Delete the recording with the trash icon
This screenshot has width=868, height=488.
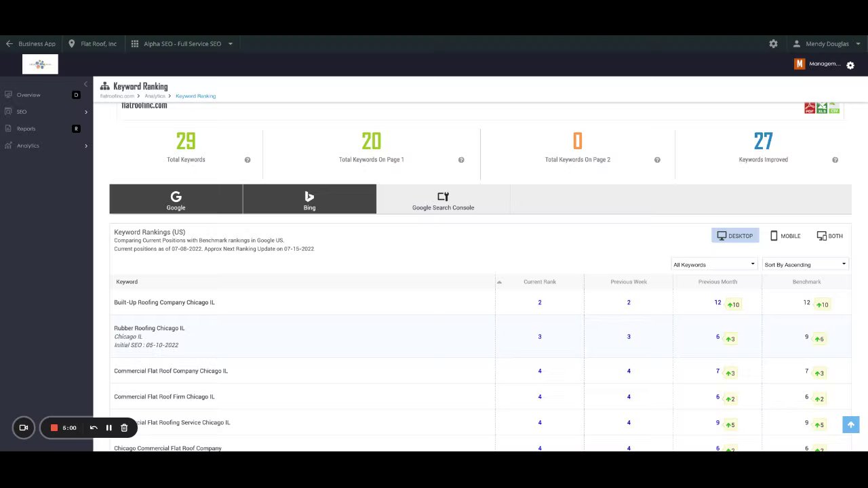[x=124, y=428]
